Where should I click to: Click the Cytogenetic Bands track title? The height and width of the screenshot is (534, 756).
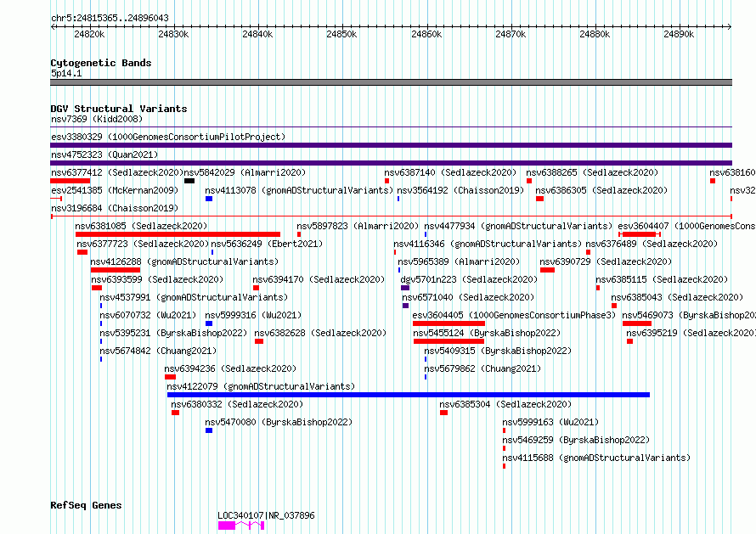pyautogui.click(x=101, y=63)
